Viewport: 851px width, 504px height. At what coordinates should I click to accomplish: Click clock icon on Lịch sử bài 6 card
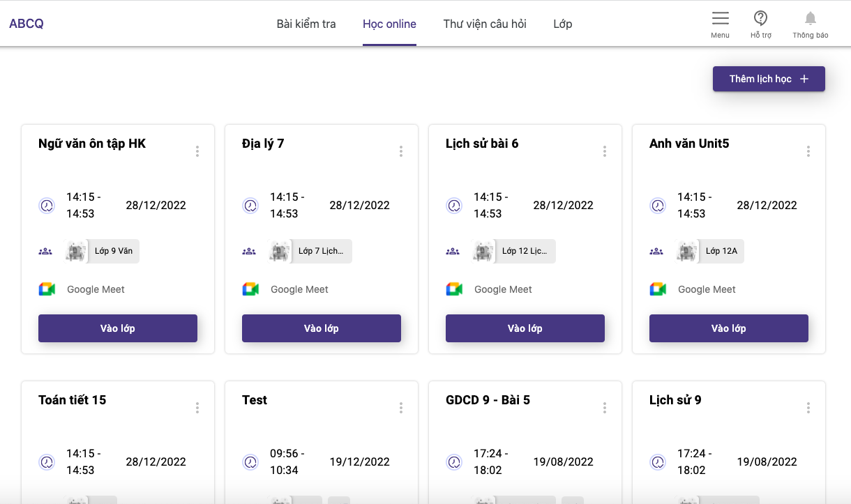pyautogui.click(x=454, y=206)
